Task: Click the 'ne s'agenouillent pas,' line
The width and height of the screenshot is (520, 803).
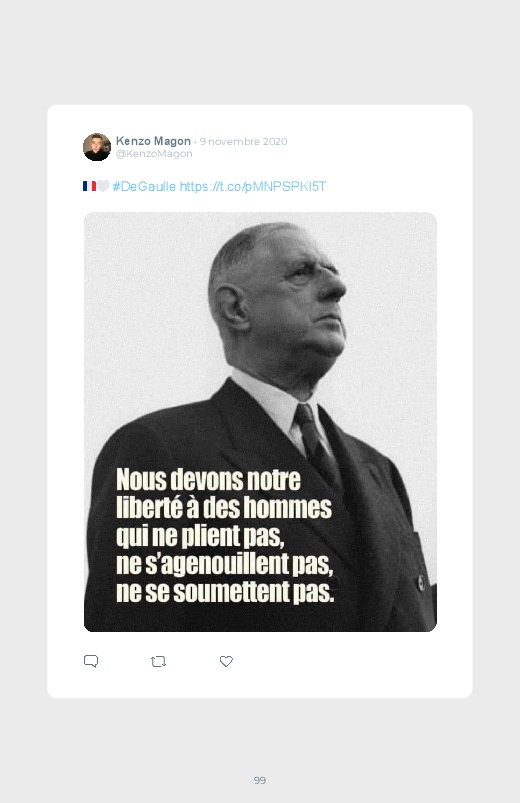Action: 225,564
